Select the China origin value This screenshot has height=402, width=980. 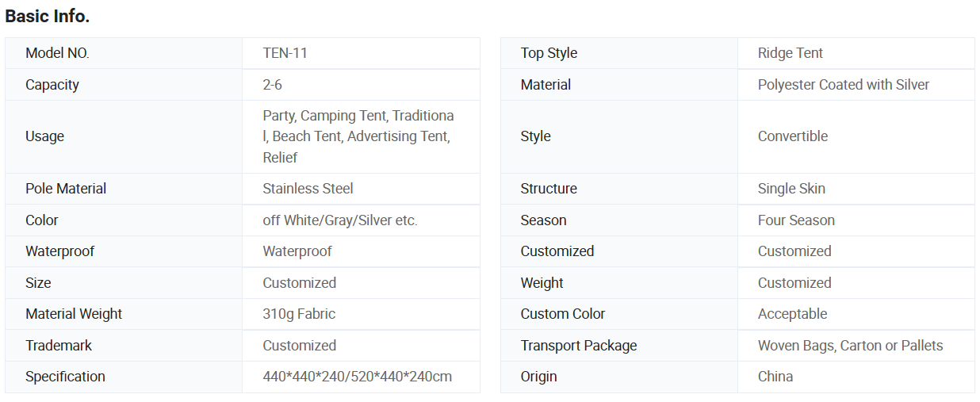pos(775,377)
